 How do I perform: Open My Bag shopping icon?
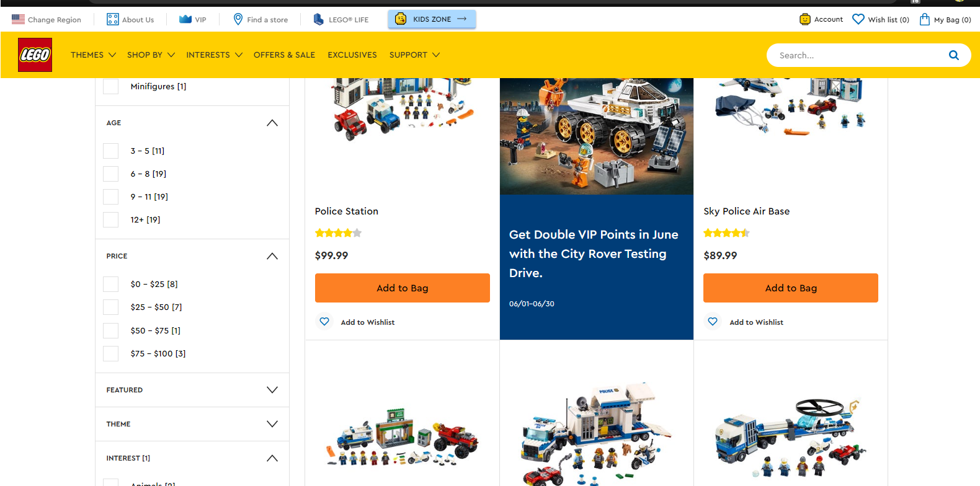tap(924, 19)
